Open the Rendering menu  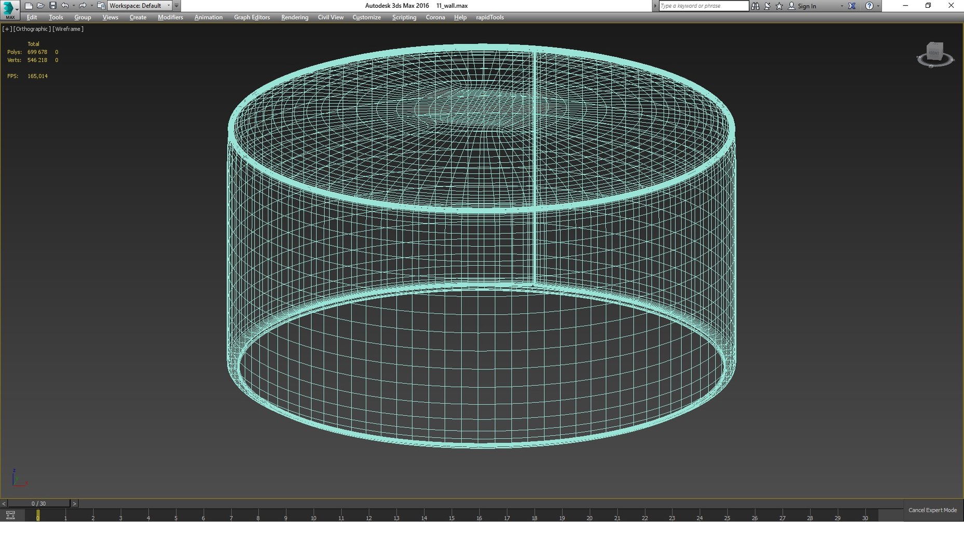point(295,17)
